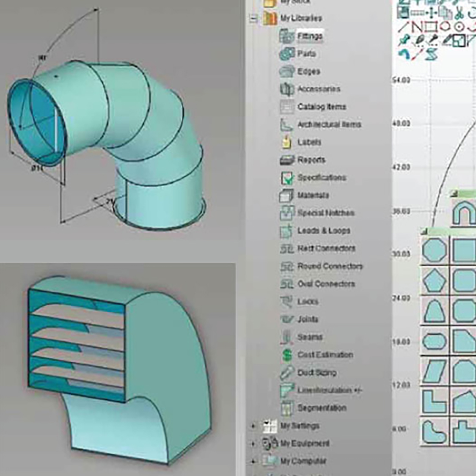Select the My Settings folder
Viewport: 476px width, 476px height.
[x=291, y=426]
